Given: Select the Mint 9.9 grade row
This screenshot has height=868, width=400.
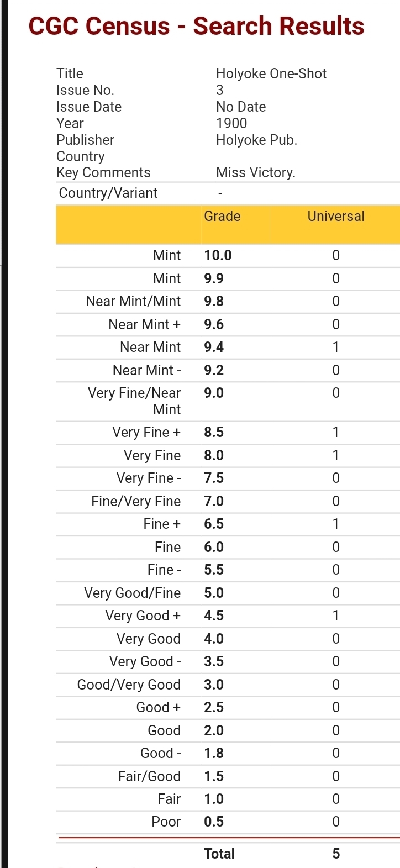Looking at the screenshot, I should click(228, 279).
